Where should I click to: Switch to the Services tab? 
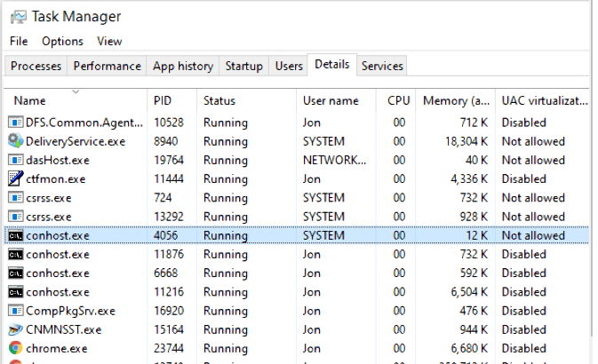[382, 66]
